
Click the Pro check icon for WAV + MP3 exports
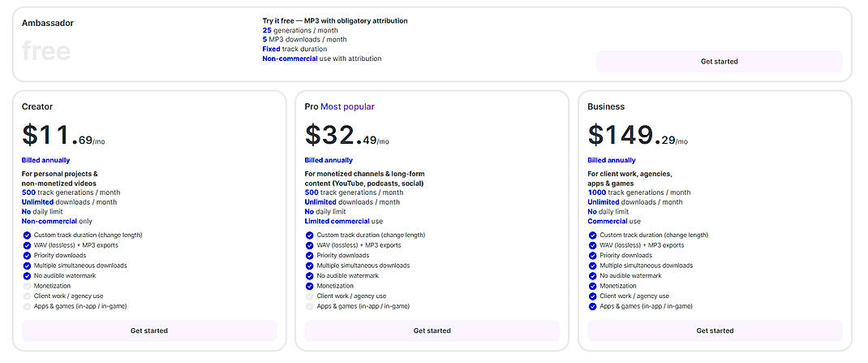point(309,245)
